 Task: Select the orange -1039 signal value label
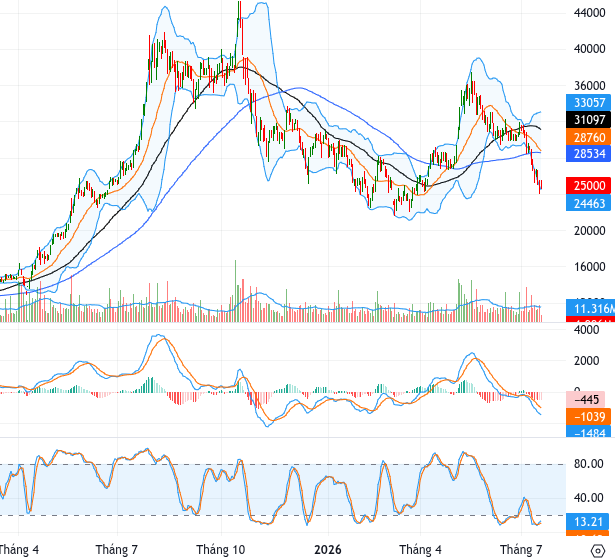(588, 416)
